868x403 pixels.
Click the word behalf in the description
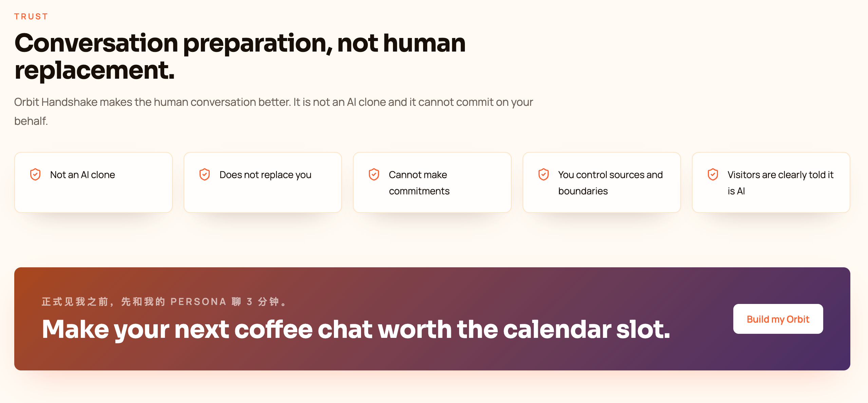click(31, 121)
